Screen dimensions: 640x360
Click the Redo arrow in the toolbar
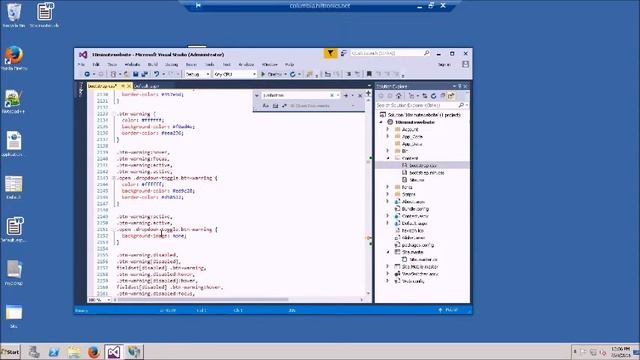[171, 74]
